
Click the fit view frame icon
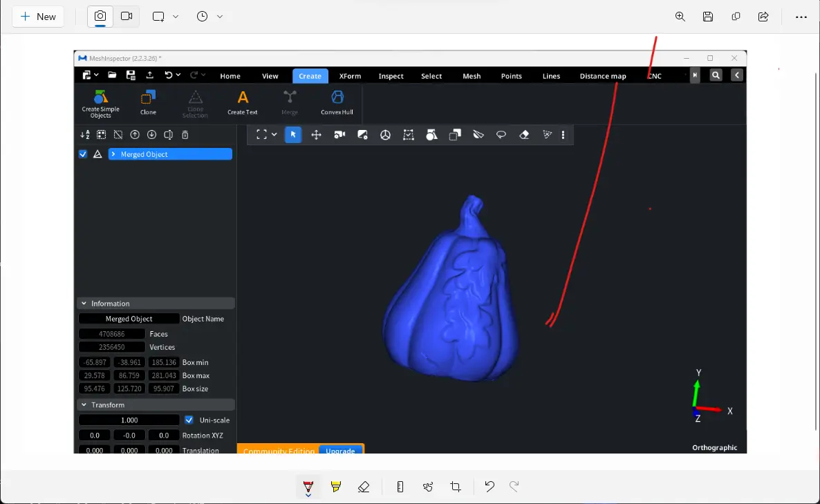click(x=261, y=135)
